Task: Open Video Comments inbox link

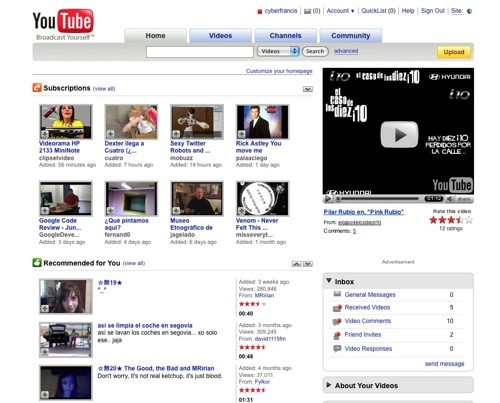Action: pos(368,321)
